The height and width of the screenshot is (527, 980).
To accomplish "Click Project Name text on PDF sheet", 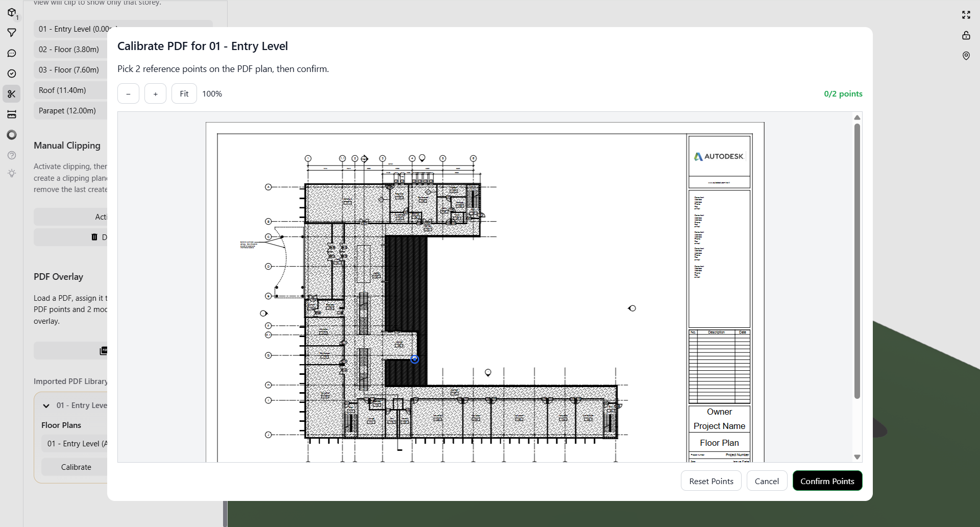I will [x=719, y=426].
